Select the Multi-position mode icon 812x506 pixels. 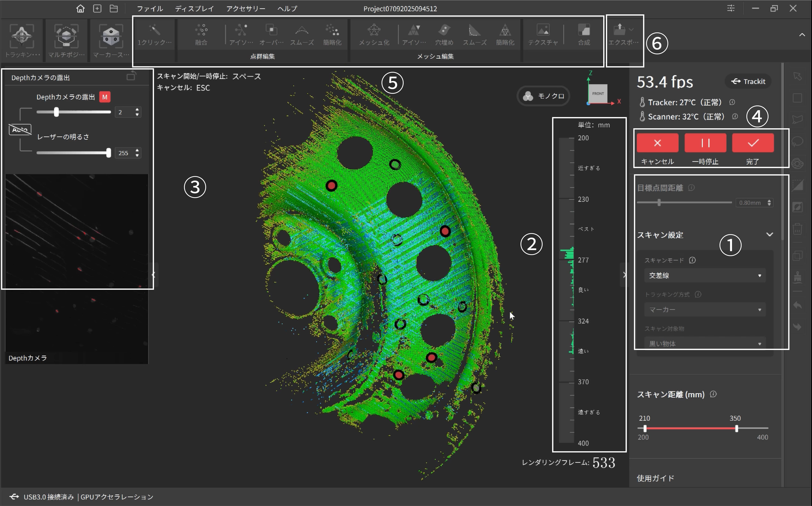66,36
